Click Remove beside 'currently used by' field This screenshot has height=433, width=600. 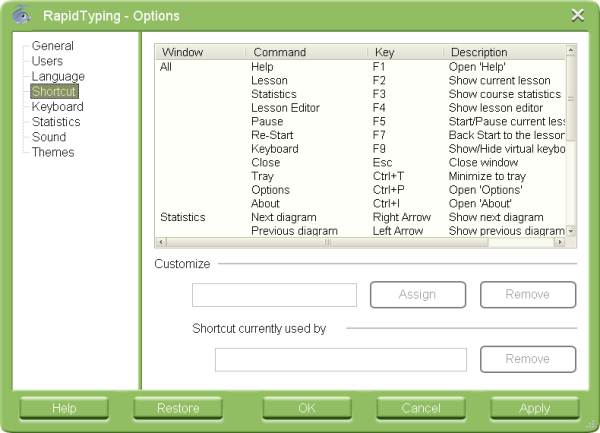[528, 359]
